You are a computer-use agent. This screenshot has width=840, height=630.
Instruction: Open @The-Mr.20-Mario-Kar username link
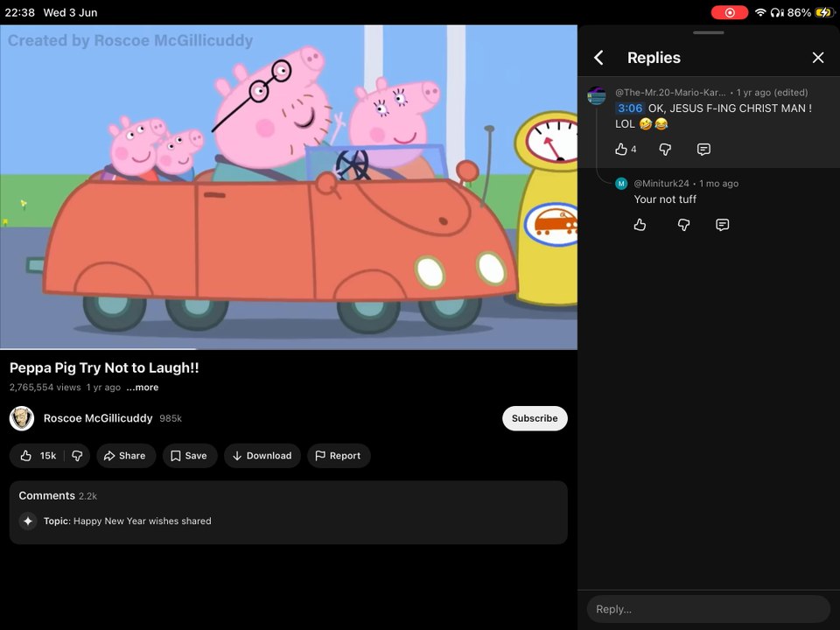670,93
